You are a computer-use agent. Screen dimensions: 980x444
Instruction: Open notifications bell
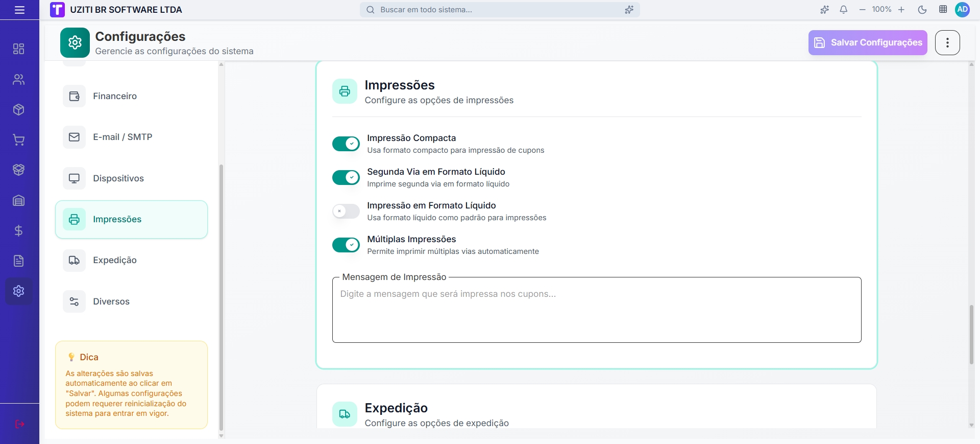tap(844, 10)
